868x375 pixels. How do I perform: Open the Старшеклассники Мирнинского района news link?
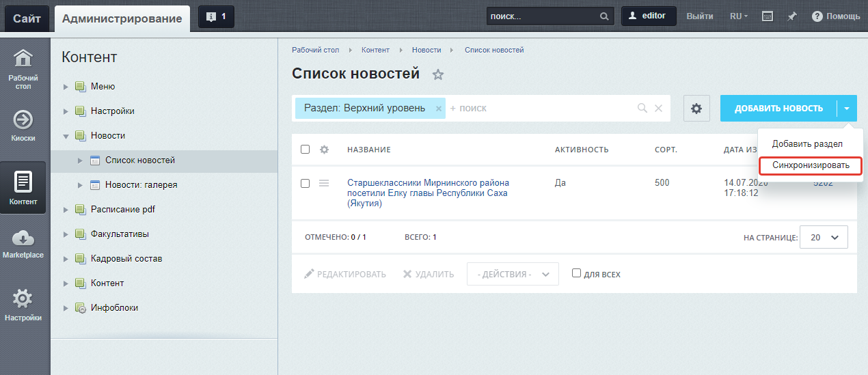428,193
